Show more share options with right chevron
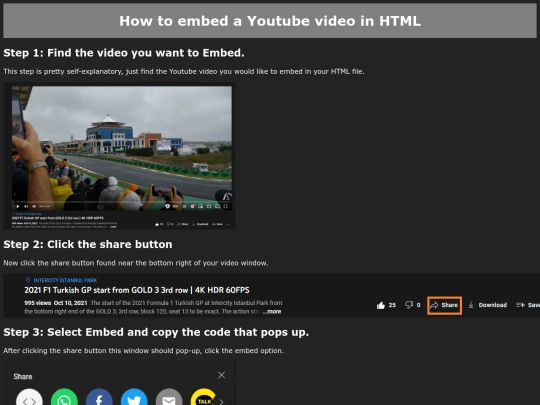The height and width of the screenshot is (405, 540). [221, 402]
